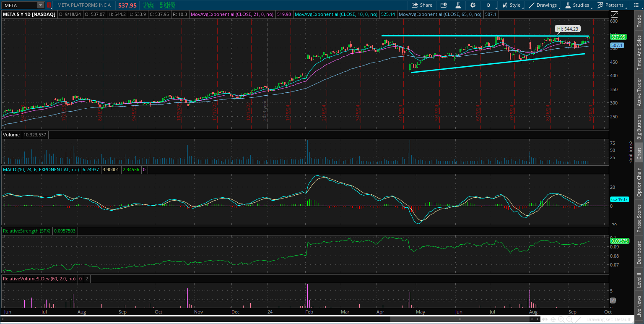
Task: Click the RelativeVolumeStDev (60, 2.0, no) label
Action: click(x=39, y=278)
